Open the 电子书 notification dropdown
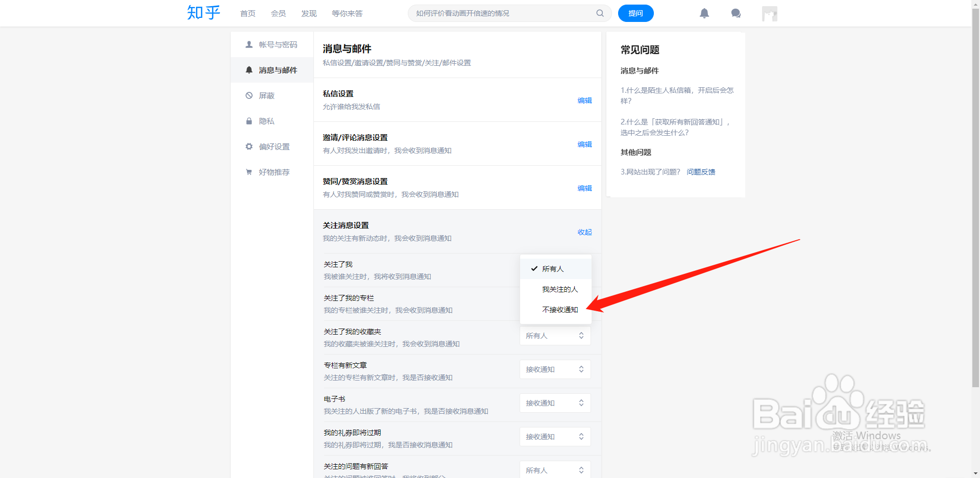This screenshot has width=980, height=478. pyautogui.click(x=555, y=402)
